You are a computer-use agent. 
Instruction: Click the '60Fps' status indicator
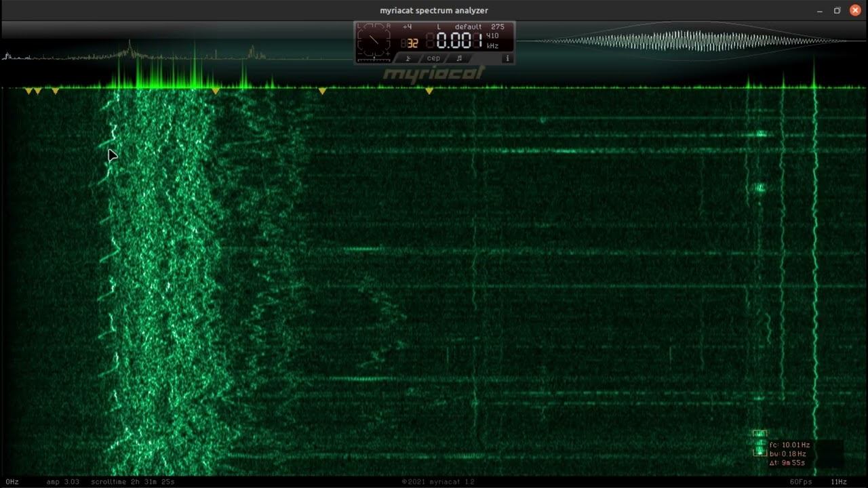coord(801,482)
